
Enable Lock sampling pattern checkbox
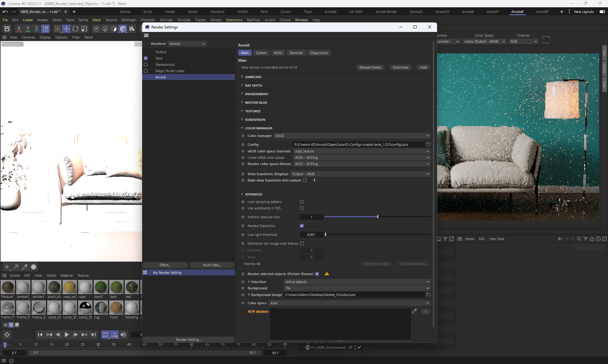point(302,202)
